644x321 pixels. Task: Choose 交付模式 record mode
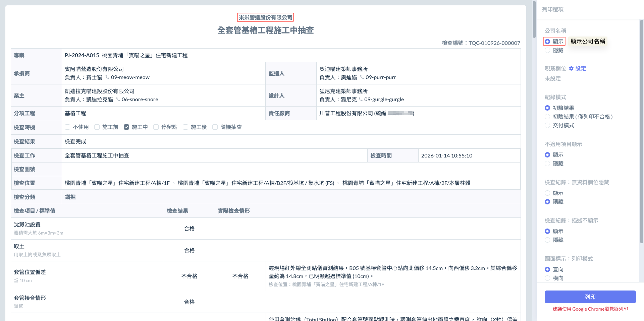(x=547, y=125)
